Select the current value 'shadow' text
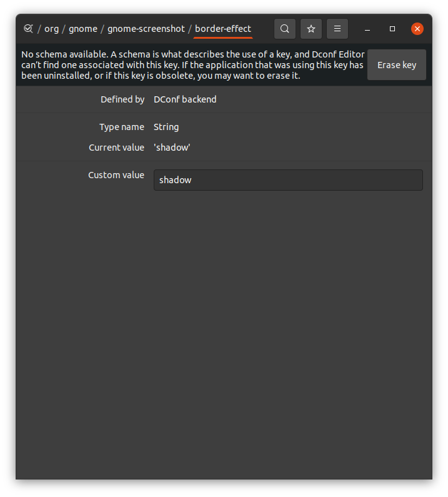Screen dimensions: 448x497 click(x=172, y=148)
